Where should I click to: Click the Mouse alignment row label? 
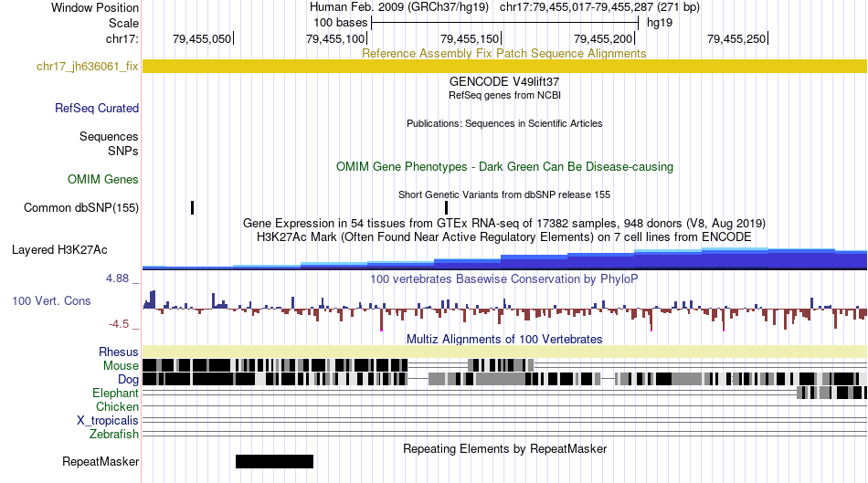point(121,366)
